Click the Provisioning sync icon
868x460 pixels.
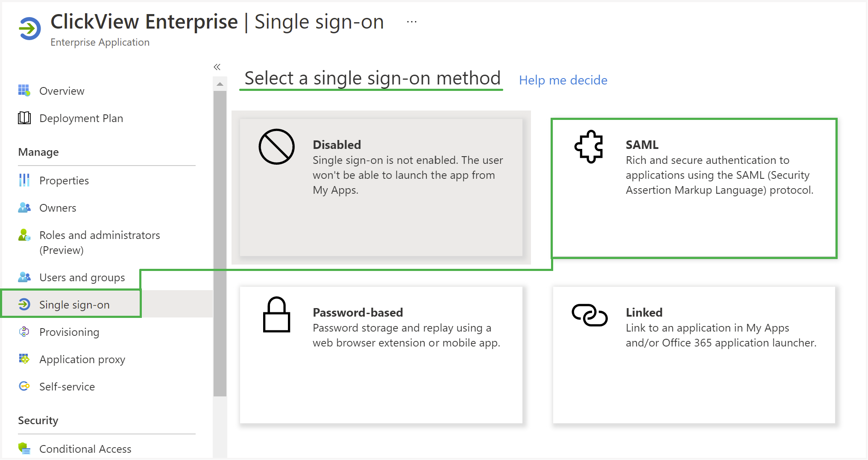24,332
